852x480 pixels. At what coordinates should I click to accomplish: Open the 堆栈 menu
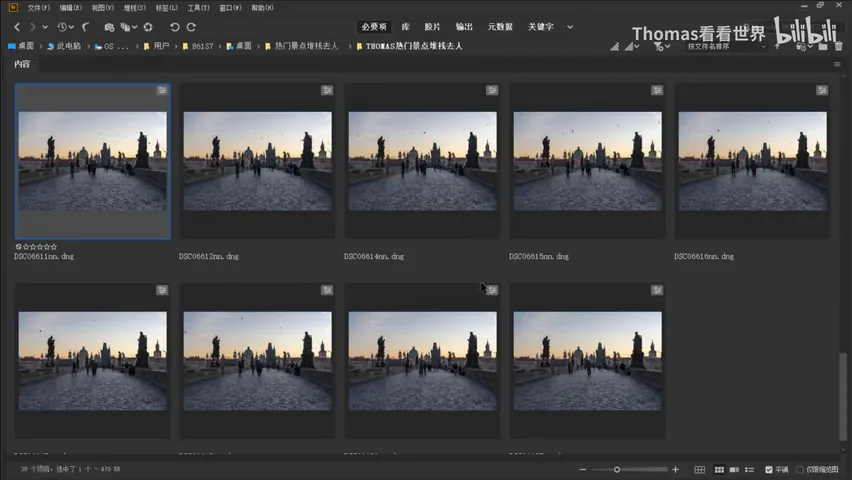coord(134,8)
